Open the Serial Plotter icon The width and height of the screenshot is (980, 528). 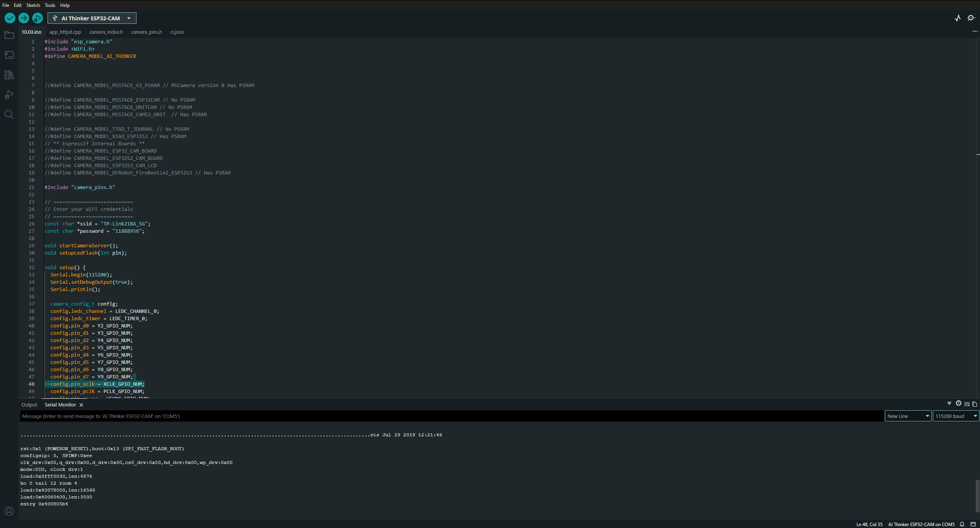958,18
